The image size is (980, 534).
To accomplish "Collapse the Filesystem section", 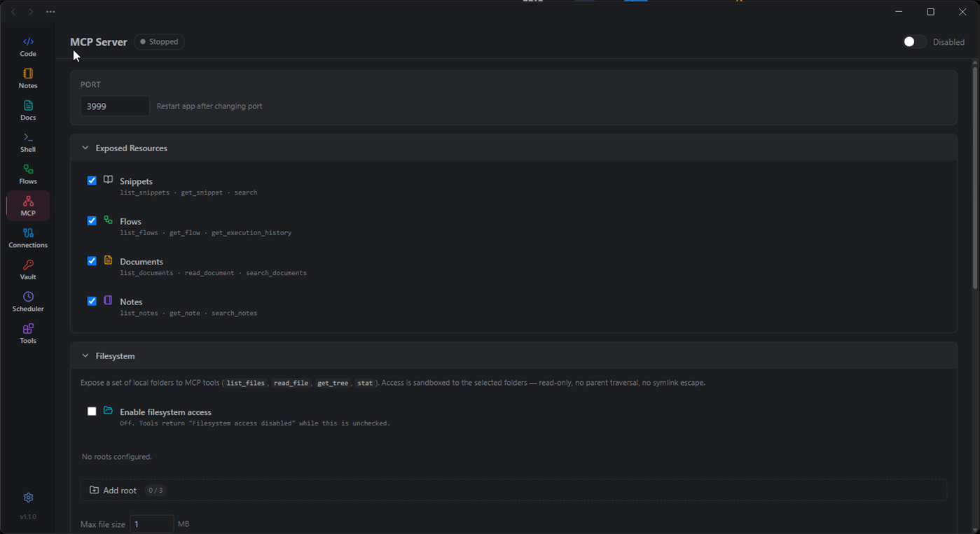I will coord(85,356).
